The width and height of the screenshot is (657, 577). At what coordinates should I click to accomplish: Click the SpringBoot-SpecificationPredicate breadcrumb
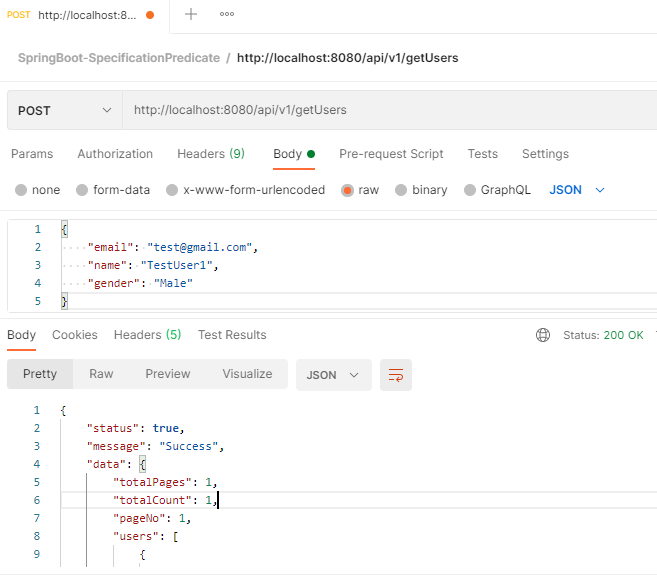pos(119,58)
